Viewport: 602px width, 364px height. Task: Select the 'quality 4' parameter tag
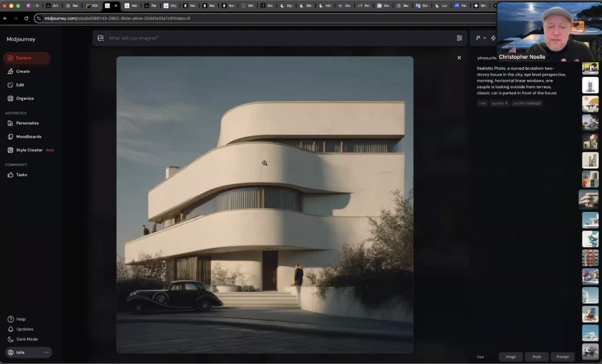(x=499, y=104)
